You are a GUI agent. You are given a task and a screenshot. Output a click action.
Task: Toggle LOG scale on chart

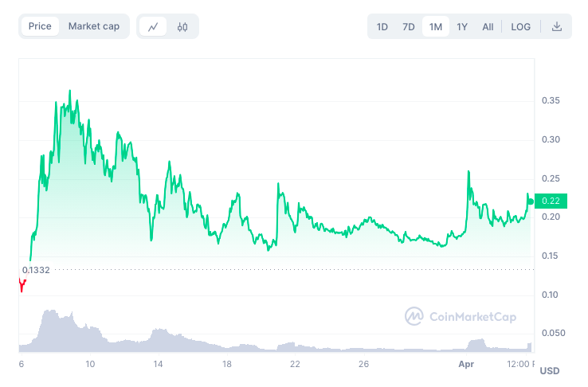pyautogui.click(x=521, y=26)
